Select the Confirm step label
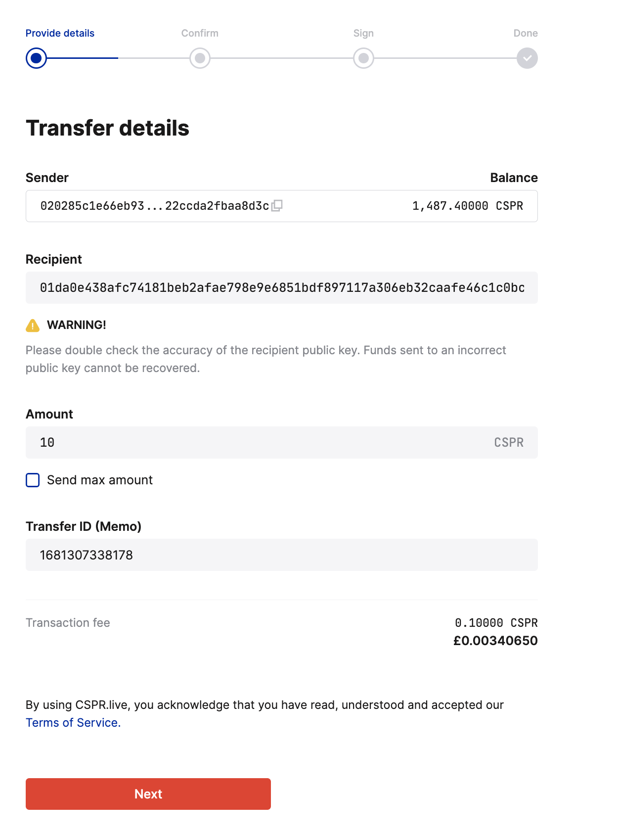The height and width of the screenshot is (840, 617). click(x=200, y=33)
